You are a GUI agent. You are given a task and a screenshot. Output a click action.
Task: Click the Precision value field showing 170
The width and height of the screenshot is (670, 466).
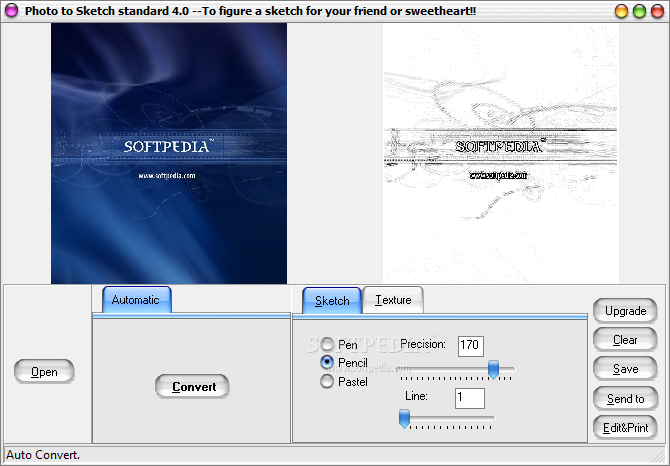[470, 346]
